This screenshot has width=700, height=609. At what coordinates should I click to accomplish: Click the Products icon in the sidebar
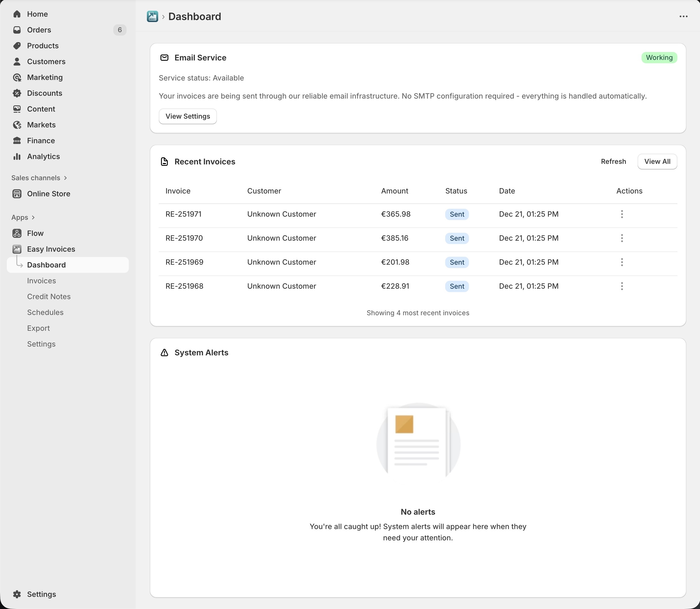17,45
